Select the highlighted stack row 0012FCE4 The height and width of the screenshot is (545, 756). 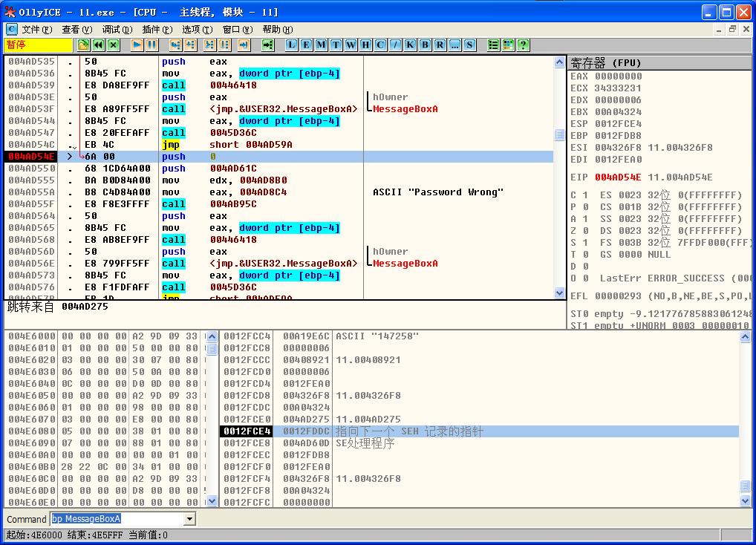click(479, 431)
